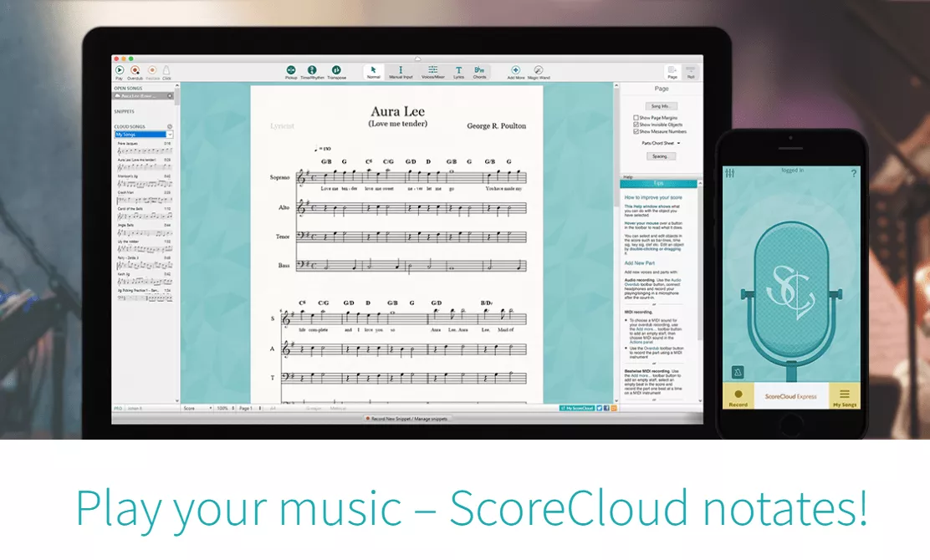Viewport: 930px width, 560px height.
Task: Open the Score view dropdown in the status bar
Action: 197,408
